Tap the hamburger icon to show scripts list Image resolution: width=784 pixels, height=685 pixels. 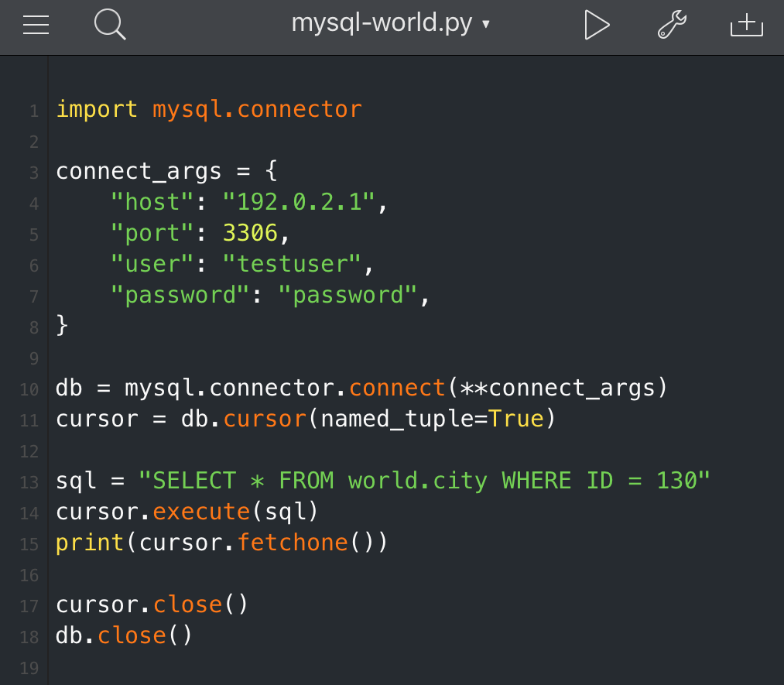36,24
